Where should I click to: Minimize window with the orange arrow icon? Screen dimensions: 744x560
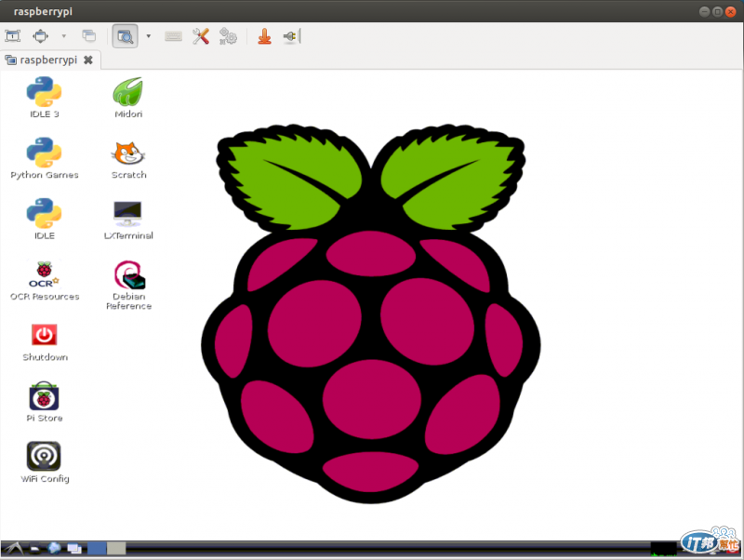pos(265,36)
